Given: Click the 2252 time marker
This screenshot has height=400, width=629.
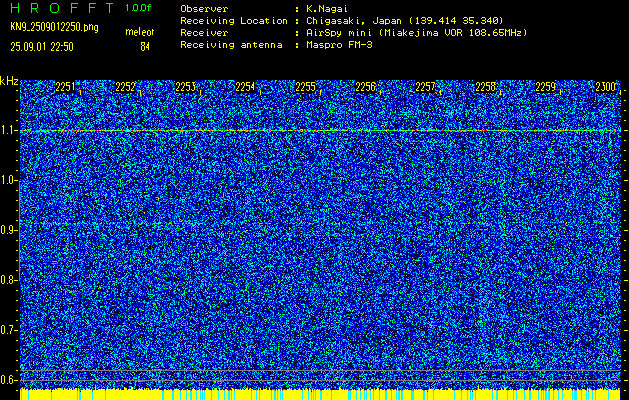Looking at the screenshot, I should point(125,87).
